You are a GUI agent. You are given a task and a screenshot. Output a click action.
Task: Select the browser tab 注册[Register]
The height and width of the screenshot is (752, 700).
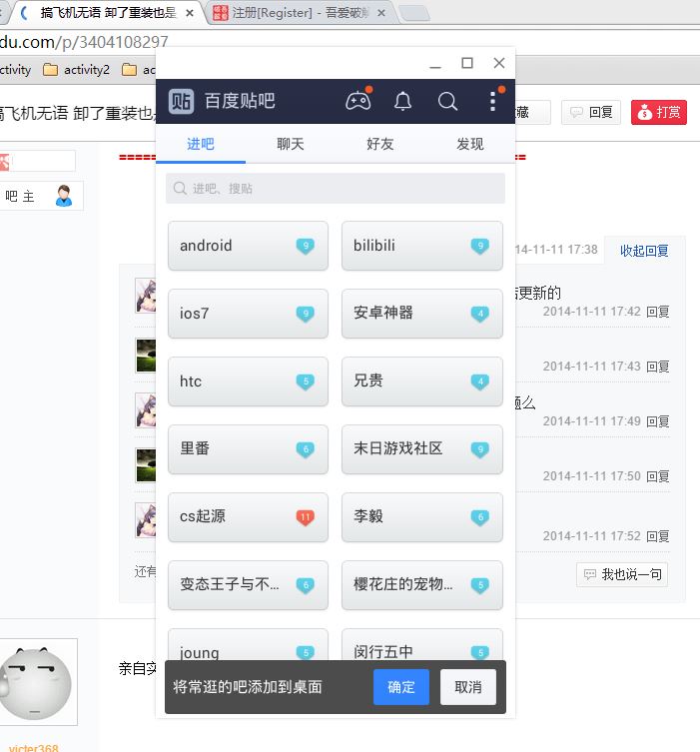tap(301, 12)
